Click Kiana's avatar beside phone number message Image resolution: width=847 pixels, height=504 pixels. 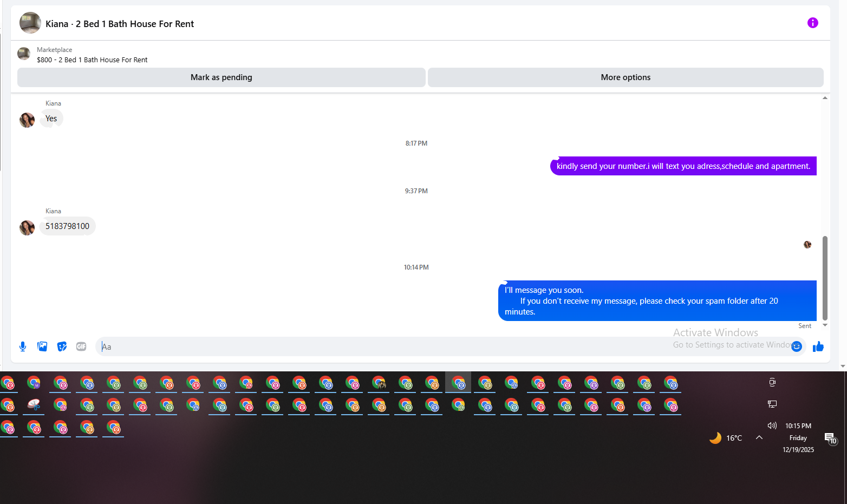[x=27, y=227]
